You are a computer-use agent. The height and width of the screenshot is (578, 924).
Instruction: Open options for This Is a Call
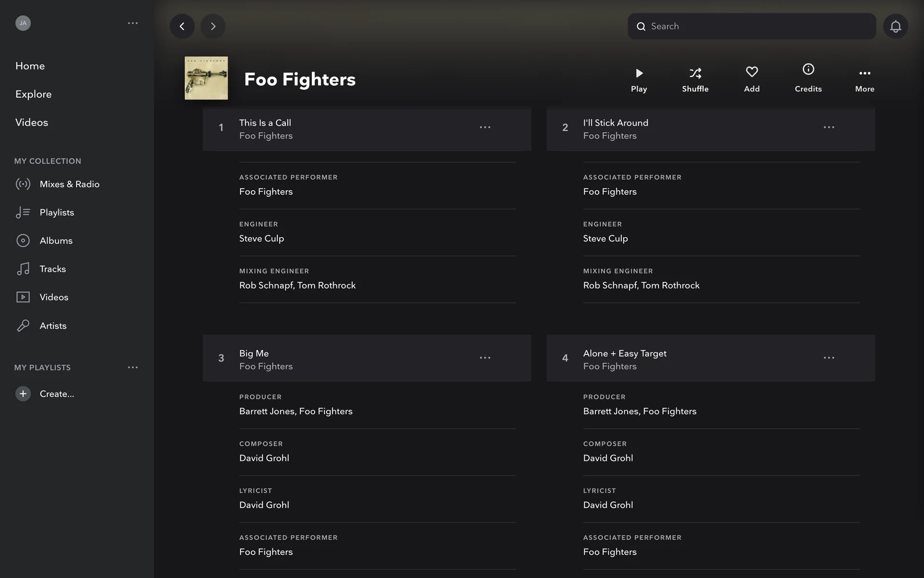[485, 127]
